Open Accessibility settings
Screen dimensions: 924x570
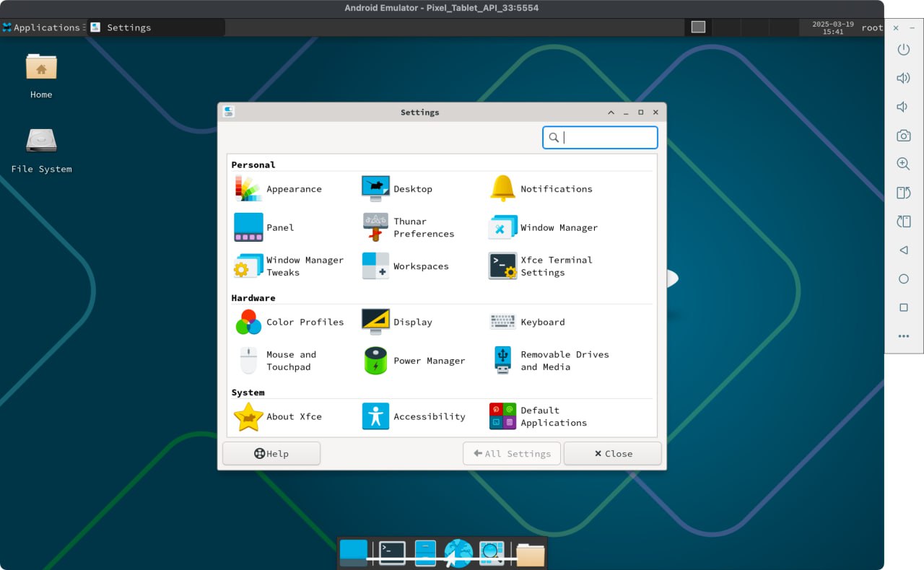click(375, 416)
